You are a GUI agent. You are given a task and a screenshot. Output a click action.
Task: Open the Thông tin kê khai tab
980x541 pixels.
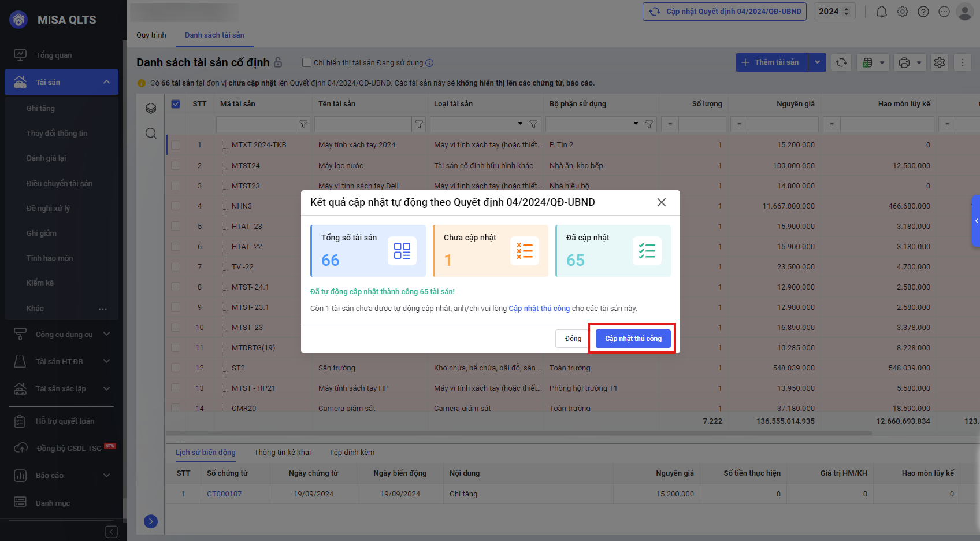[x=283, y=453]
